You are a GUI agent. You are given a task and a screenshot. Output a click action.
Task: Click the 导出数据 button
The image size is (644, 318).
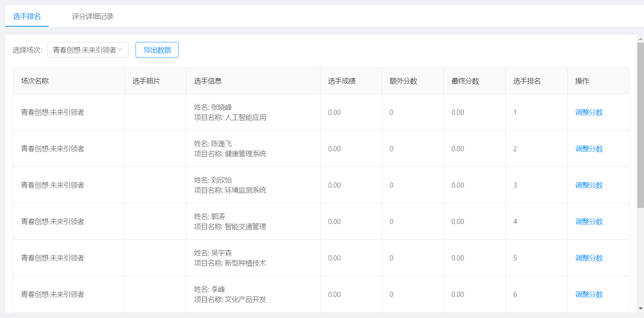[x=157, y=50]
